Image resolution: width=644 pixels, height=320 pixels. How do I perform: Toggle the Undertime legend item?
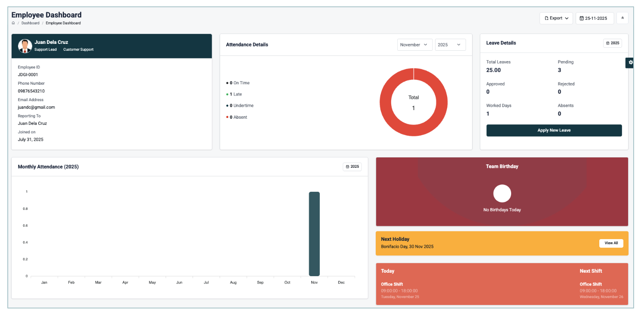(x=241, y=106)
